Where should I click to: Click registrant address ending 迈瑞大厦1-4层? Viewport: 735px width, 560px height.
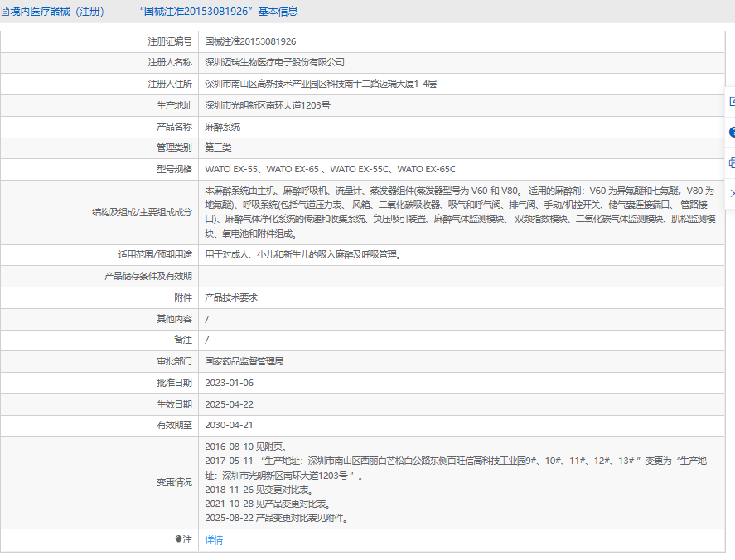(x=321, y=84)
